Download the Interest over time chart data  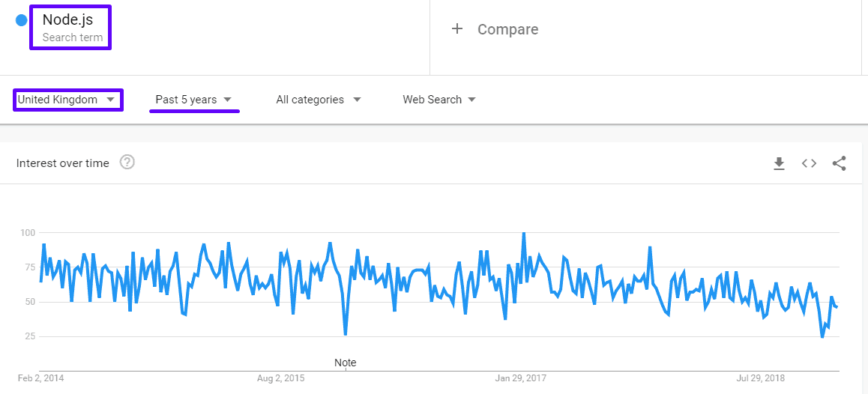coord(779,163)
